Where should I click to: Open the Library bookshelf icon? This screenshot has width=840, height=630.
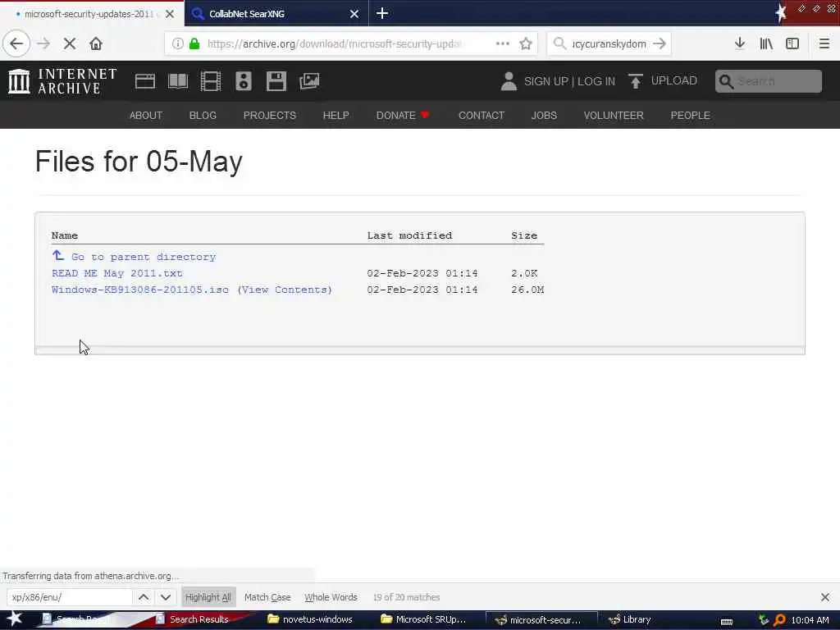point(766,43)
